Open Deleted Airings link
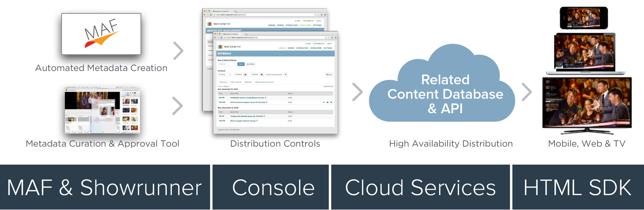Screen dimensions: 644x210 tap(328, 86)
